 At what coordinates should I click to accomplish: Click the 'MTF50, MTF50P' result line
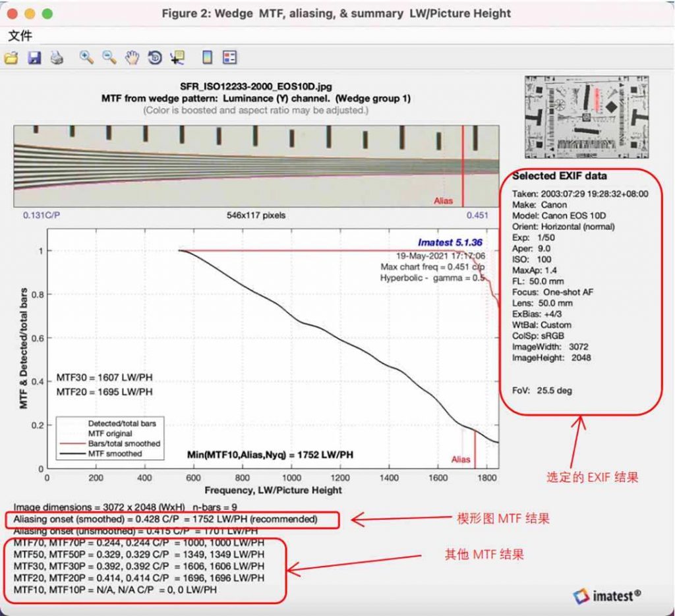(139, 555)
